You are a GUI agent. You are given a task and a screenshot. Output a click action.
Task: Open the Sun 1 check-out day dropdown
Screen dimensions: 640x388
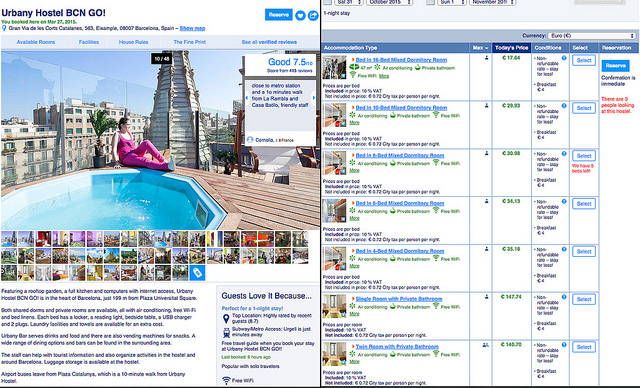click(451, 2)
